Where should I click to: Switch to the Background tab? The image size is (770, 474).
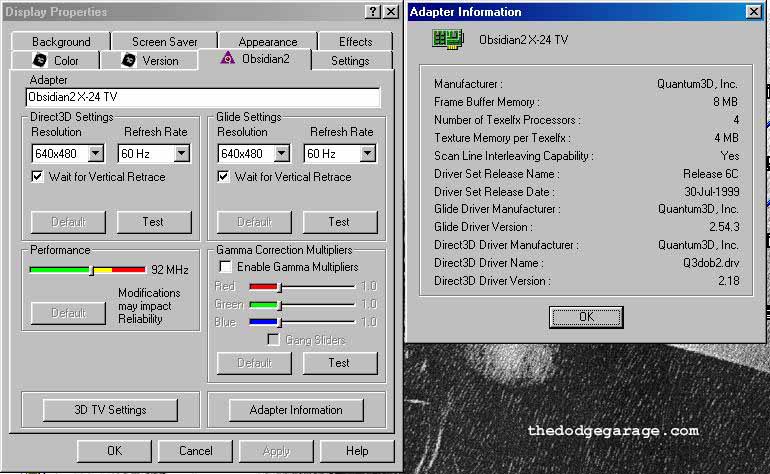pyautogui.click(x=61, y=41)
